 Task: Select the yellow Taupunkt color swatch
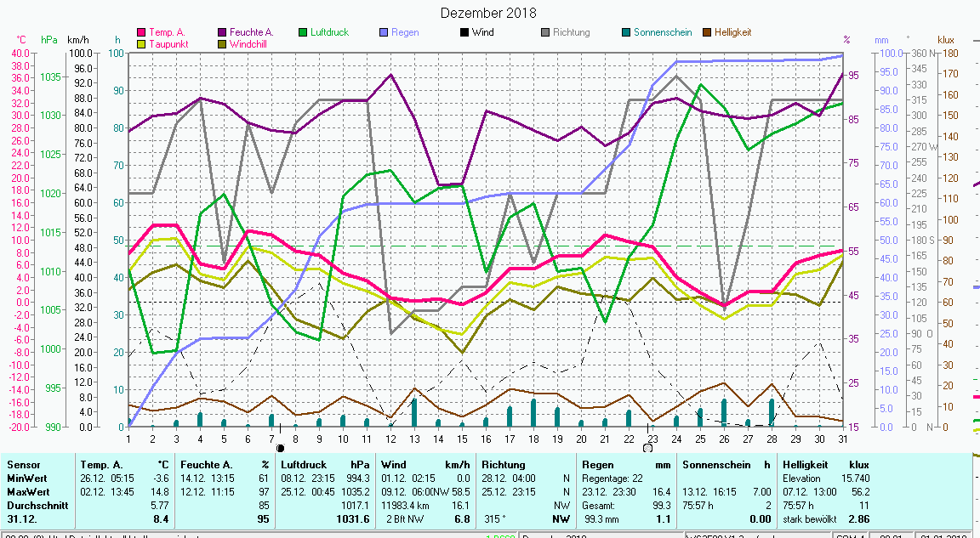[142, 43]
